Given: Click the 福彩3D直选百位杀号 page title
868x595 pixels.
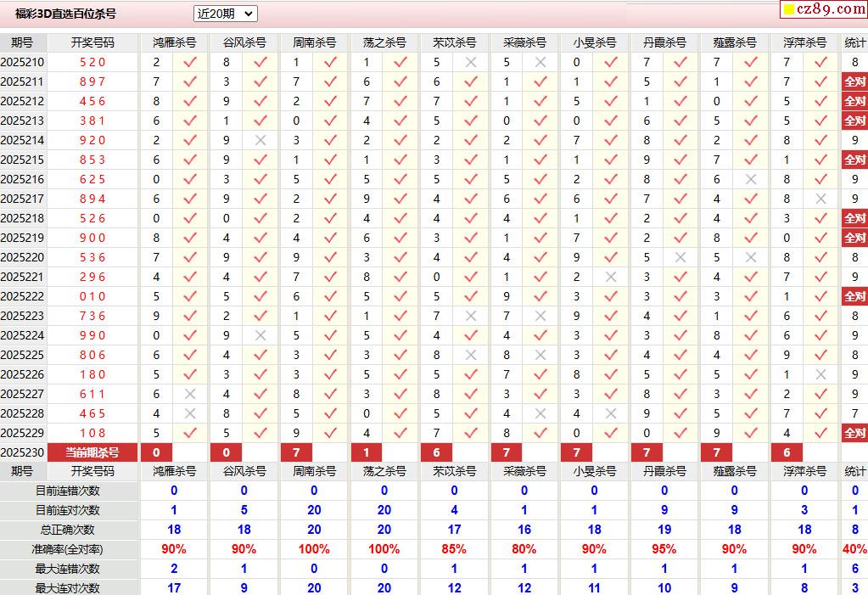Looking at the screenshot, I should point(66,14).
